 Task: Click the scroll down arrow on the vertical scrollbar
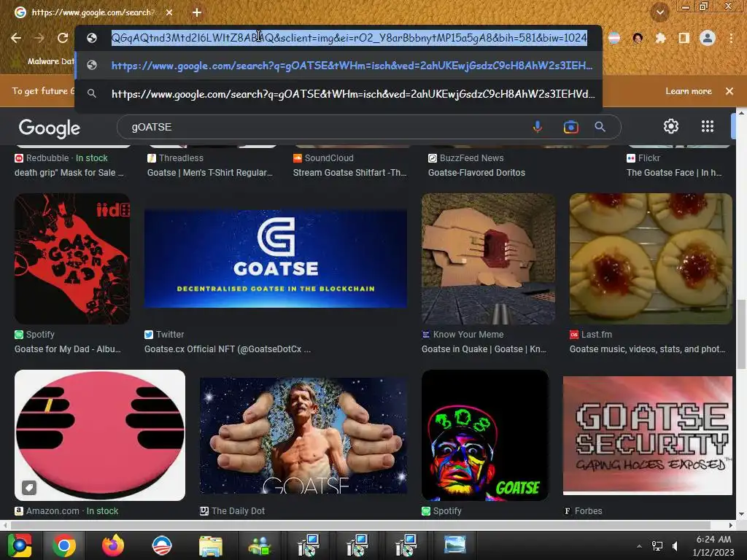point(741,514)
